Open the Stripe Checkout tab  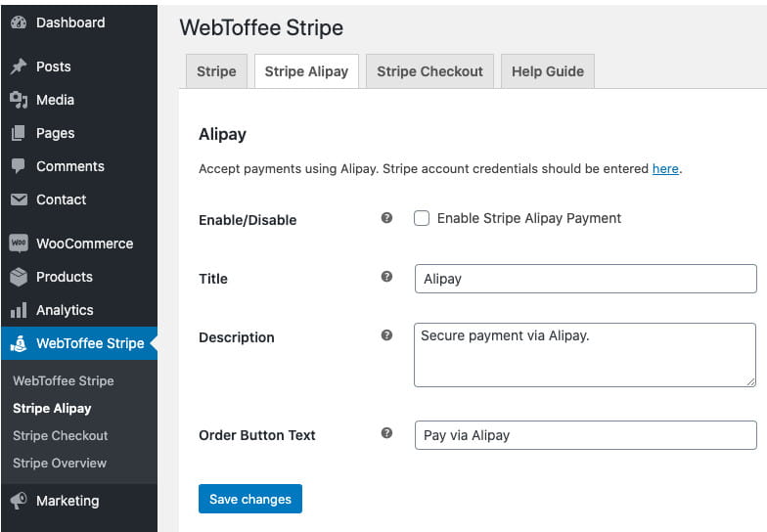[429, 71]
